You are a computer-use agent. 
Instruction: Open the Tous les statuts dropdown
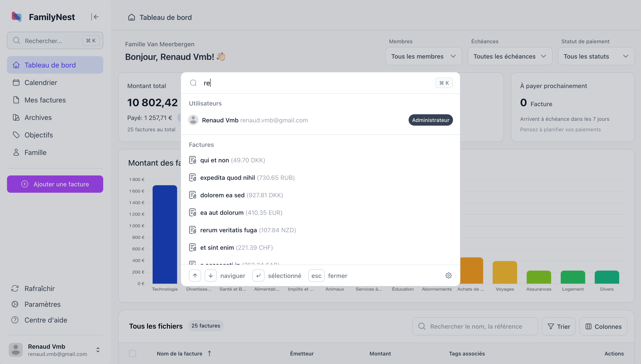tap(596, 56)
